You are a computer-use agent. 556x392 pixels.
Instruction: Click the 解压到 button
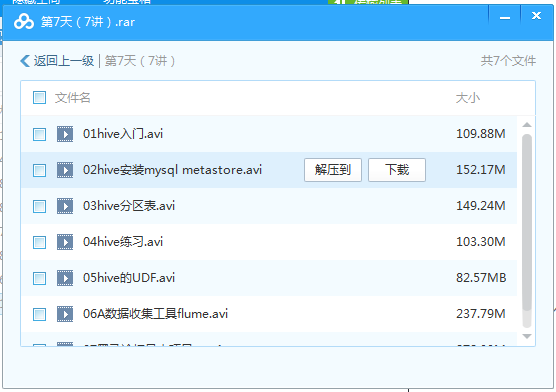(333, 170)
